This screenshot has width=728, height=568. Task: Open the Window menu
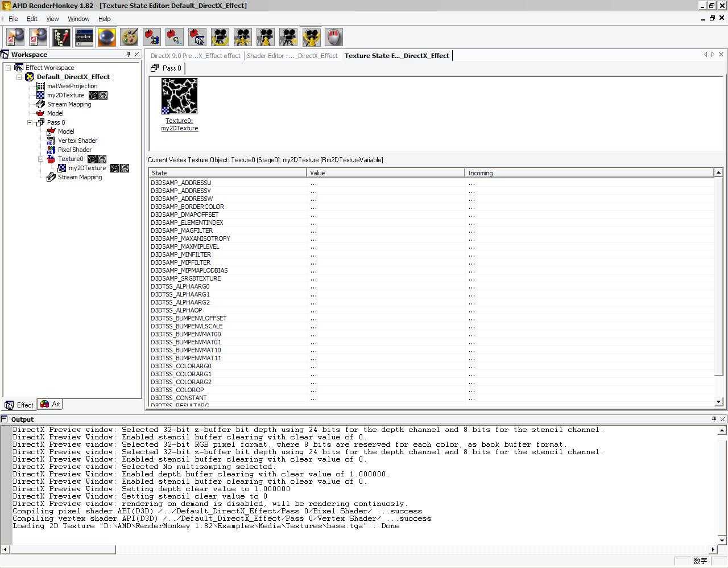point(78,19)
